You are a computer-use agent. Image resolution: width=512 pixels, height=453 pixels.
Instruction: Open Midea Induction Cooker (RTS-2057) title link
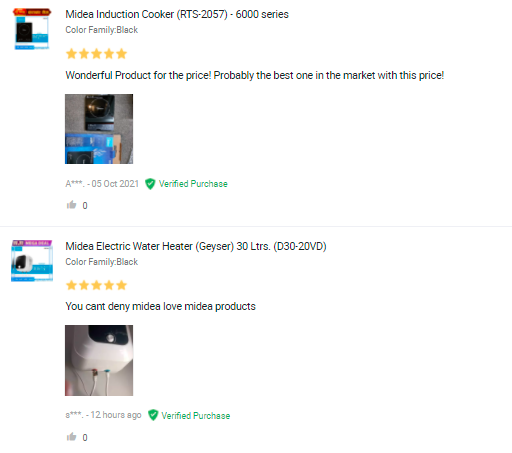(x=177, y=14)
